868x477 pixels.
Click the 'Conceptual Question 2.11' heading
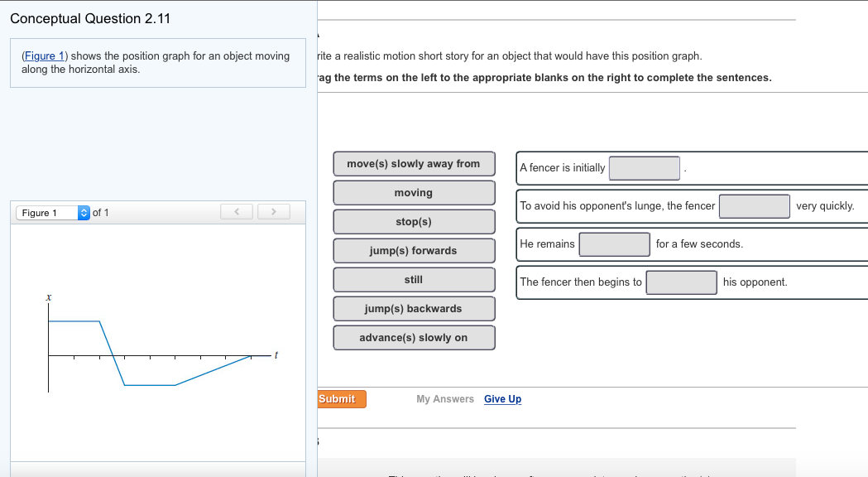(90, 18)
